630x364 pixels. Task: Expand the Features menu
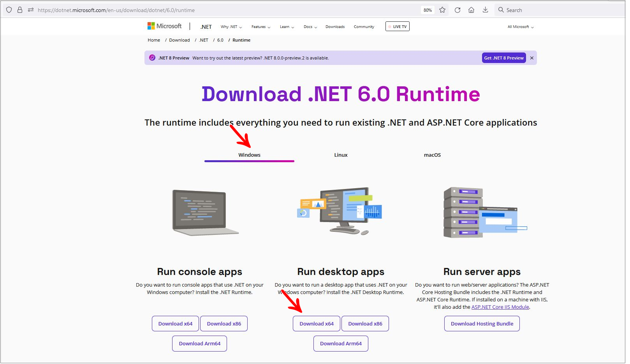point(261,27)
